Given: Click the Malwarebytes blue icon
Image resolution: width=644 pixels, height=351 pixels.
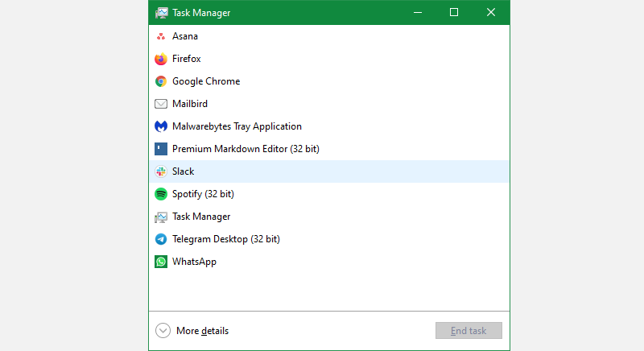Looking at the screenshot, I should tap(161, 126).
